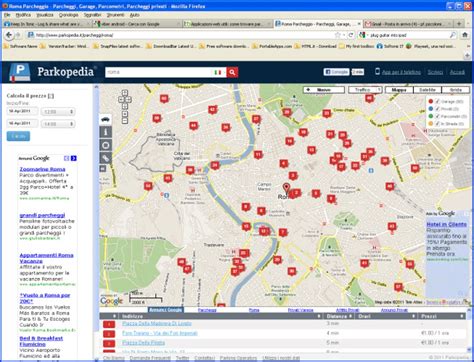Pan the map up with arrow control
474x362 pixels.
pyautogui.click(x=125, y=93)
